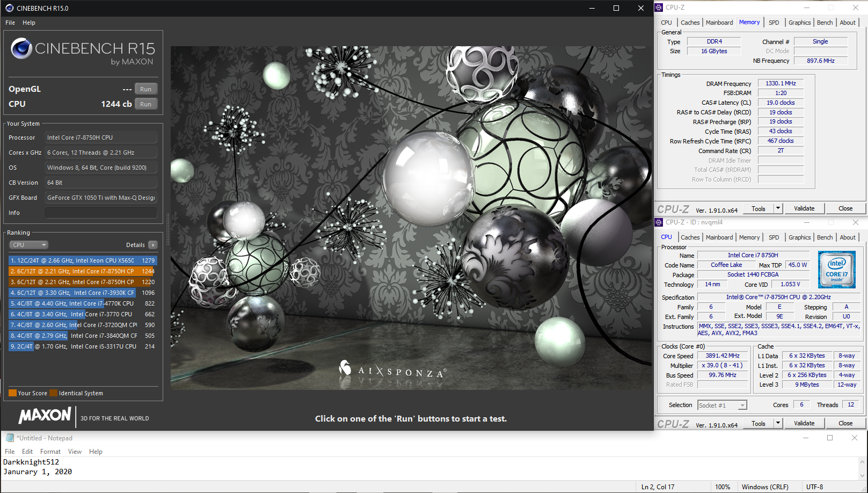Close the Cinebench R15.0 window

click(641, 8)
